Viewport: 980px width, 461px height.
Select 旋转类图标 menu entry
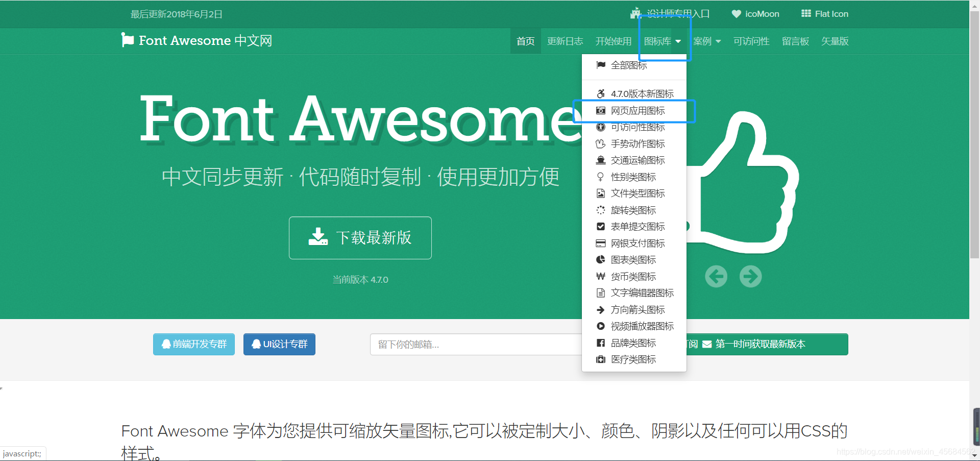point(634,210)
